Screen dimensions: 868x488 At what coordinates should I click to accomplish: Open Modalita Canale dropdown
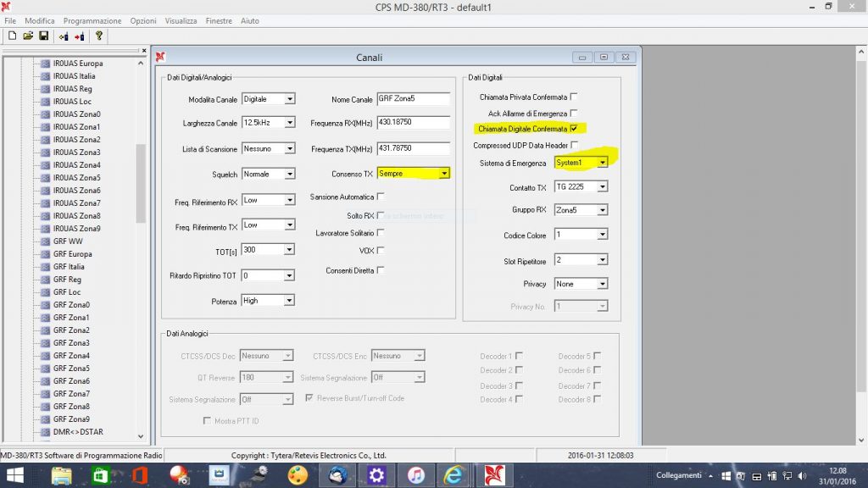(290, 99)
